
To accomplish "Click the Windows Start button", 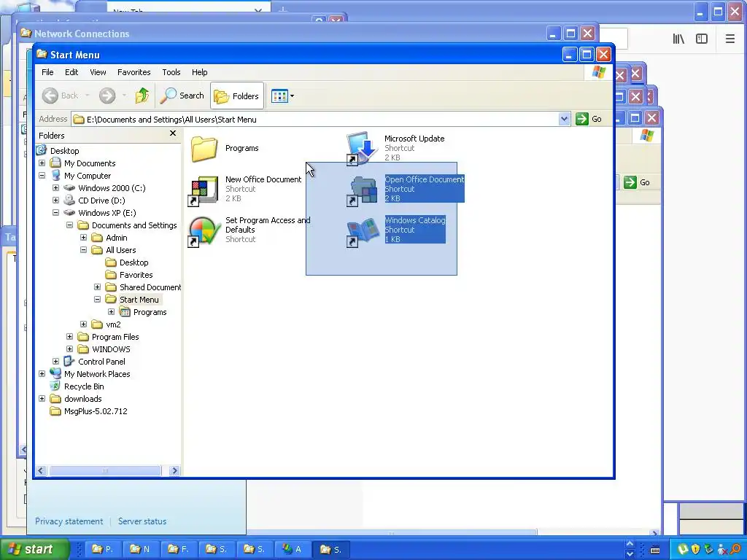I will (34, 549).
